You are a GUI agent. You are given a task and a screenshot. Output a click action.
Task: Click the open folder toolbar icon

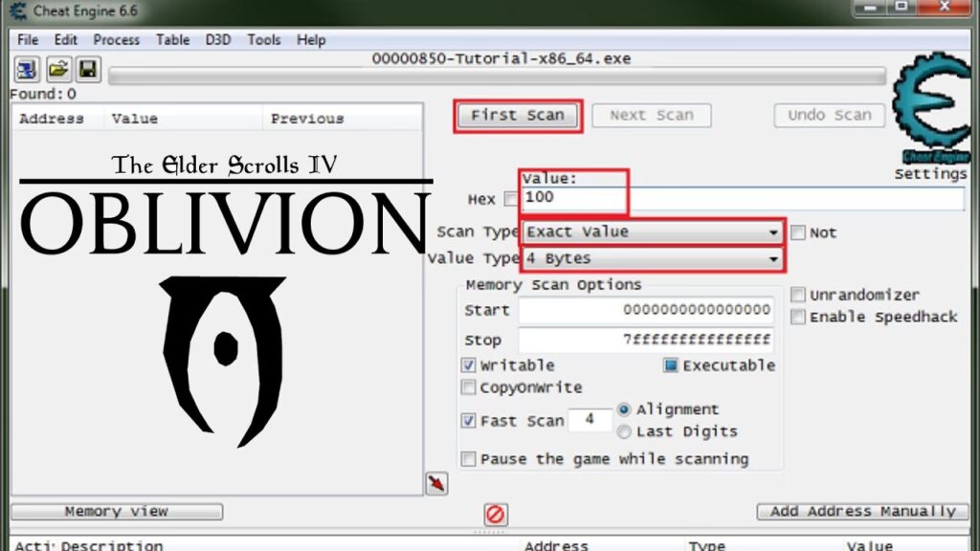tap(58, 69)
